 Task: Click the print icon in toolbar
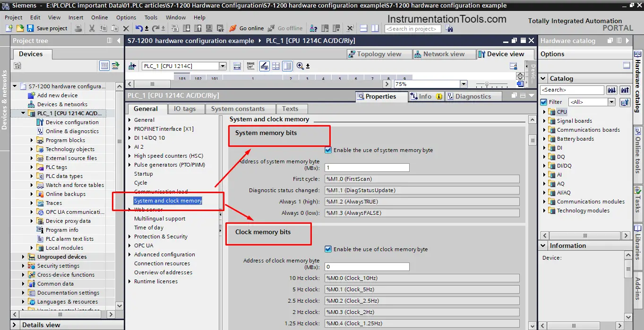[78, 28]
